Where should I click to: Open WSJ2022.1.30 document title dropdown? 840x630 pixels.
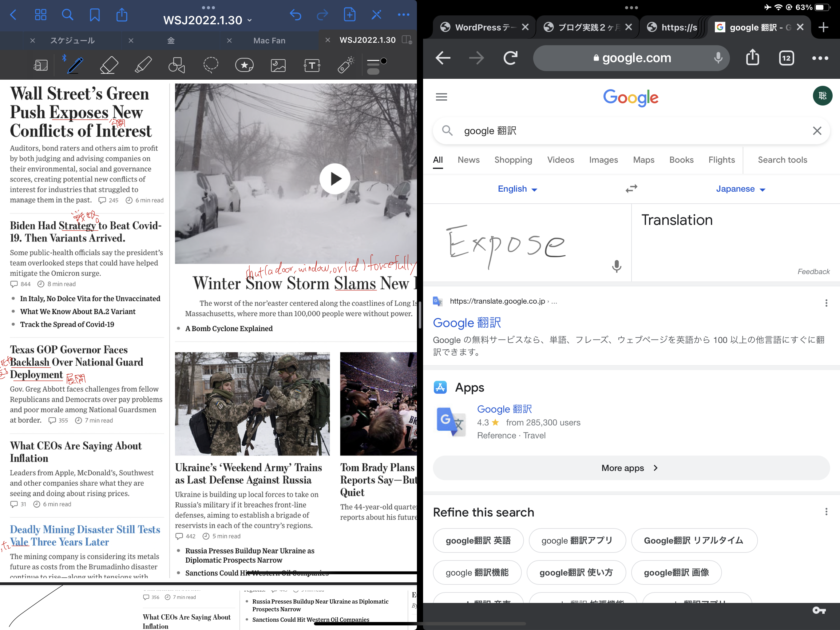(207, 20)
